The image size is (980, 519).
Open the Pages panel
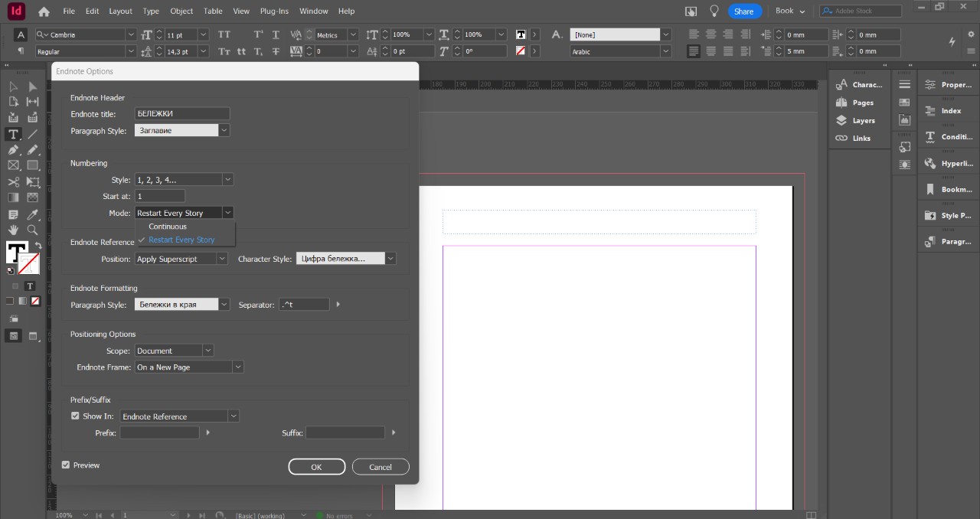click(862, 103)
